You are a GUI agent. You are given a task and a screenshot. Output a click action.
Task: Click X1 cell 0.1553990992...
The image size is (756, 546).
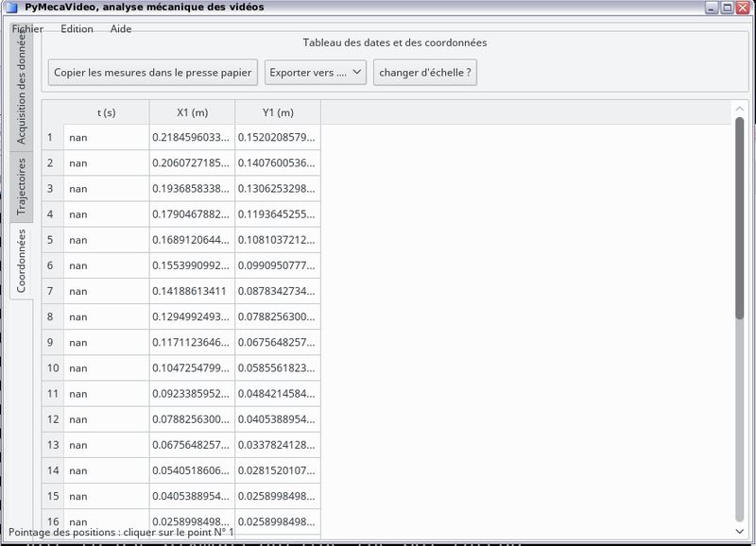193,265
